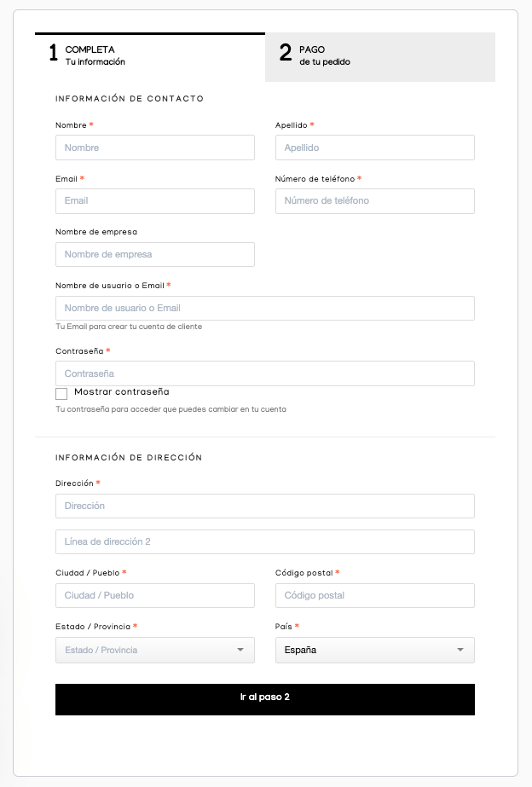Click the Mostrar contraseña label text
The height and width of the screenshot is (787, 532).
pyautogui.click(x=122, y=392)
